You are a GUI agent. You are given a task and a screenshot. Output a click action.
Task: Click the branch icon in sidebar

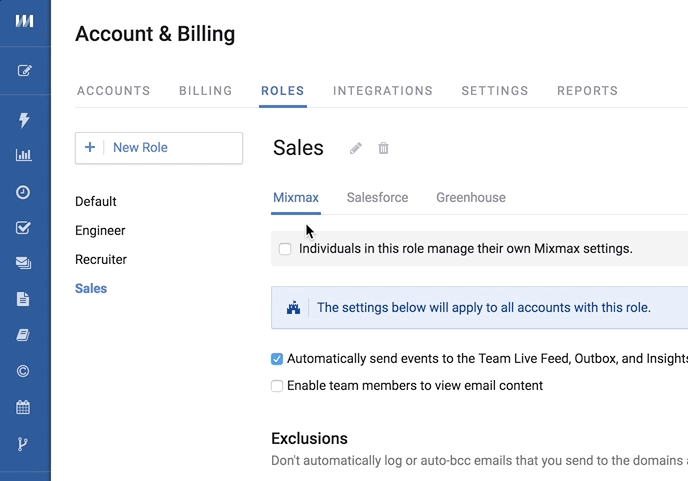click(x=24, y=443)
